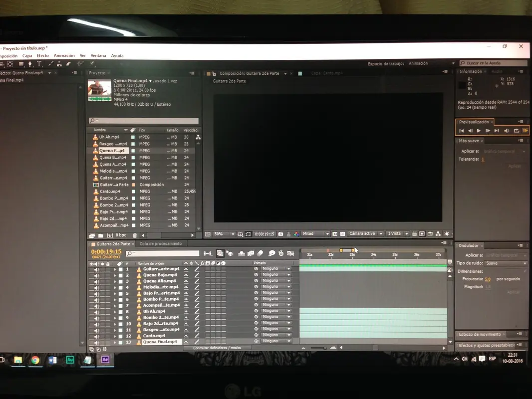The width and height of the screenshot is (532, 399).
Task: Open the Mitad resolution dropdown
Action: coord(315,233)
